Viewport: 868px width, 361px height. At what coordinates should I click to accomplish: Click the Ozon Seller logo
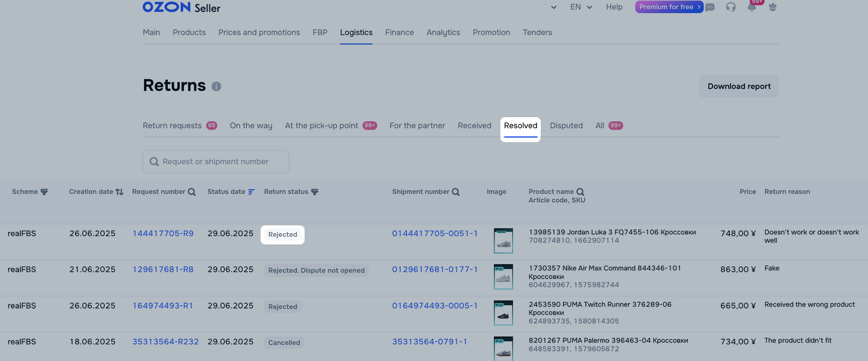coord(181,7)
